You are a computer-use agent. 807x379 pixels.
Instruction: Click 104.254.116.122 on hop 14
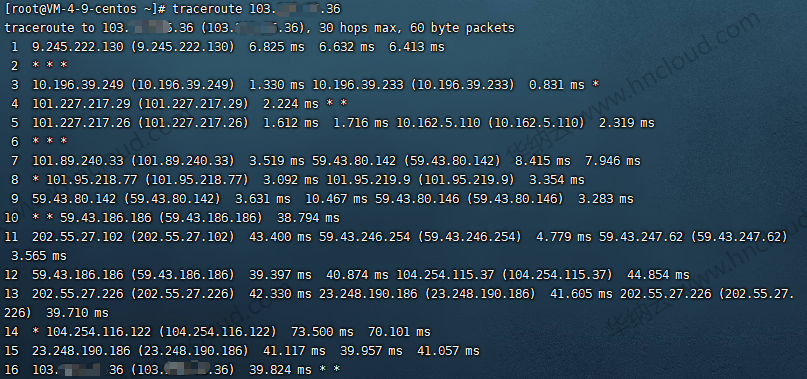point(99,332)
